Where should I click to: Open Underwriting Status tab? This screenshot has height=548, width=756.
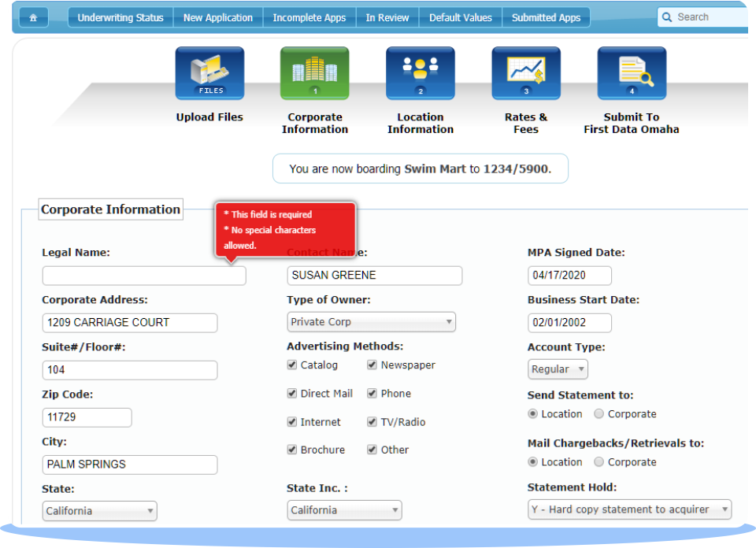[120, 18]
